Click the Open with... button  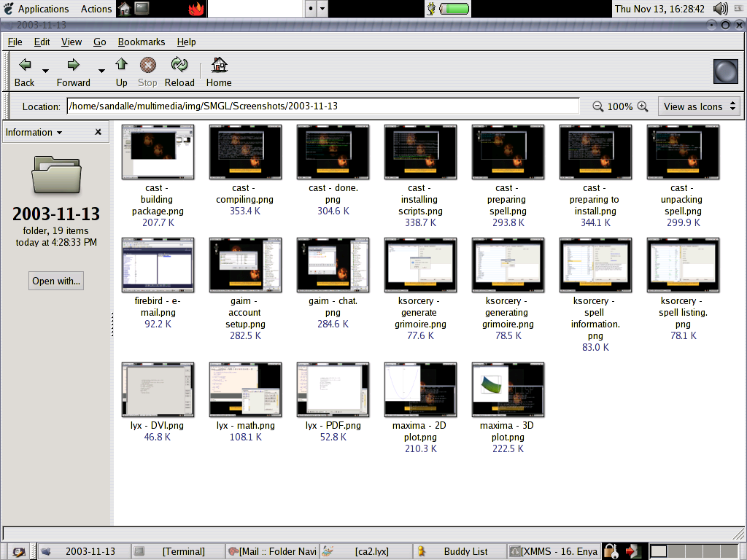pos(56,281)
